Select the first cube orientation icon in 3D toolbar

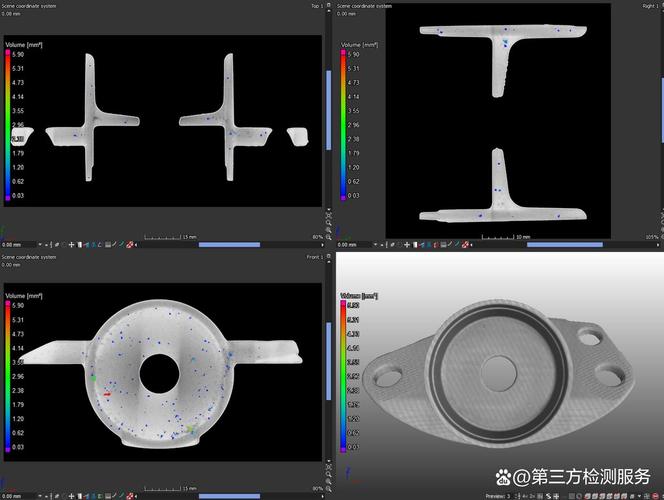[x=588, y=496]
